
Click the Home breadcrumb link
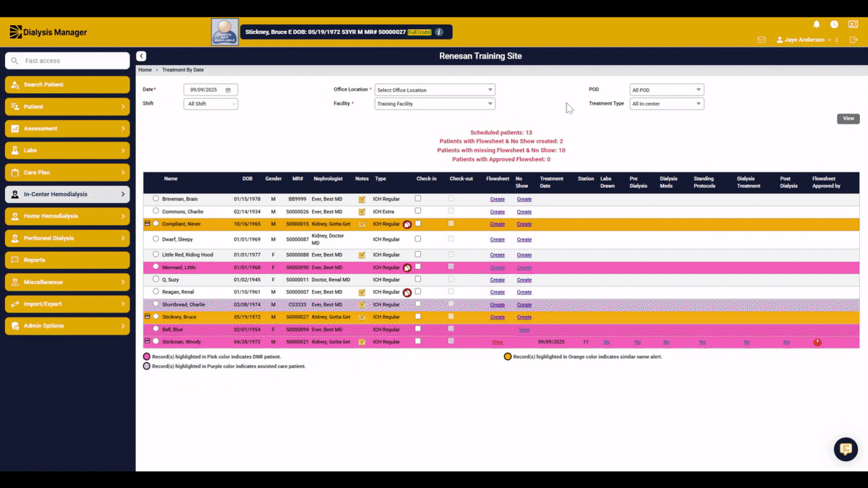click(145, 70)
